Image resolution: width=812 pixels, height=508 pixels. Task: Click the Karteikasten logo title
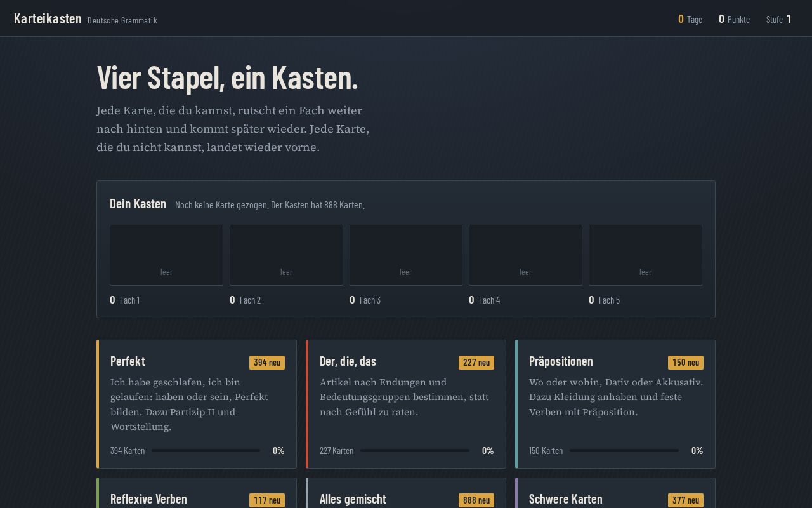[x=48, y=18]
